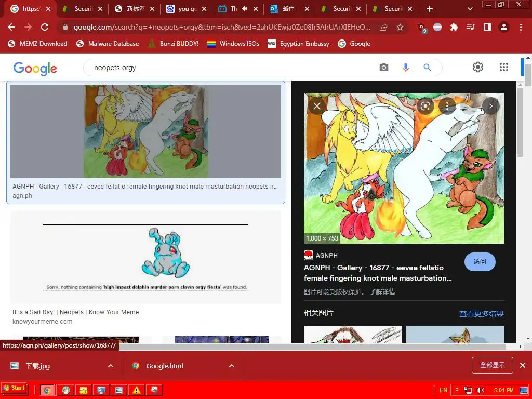Start voice search with microphone icon
The width and height of the screenshot is (532, 399).
pyautogui.click(x=405, y=68)
